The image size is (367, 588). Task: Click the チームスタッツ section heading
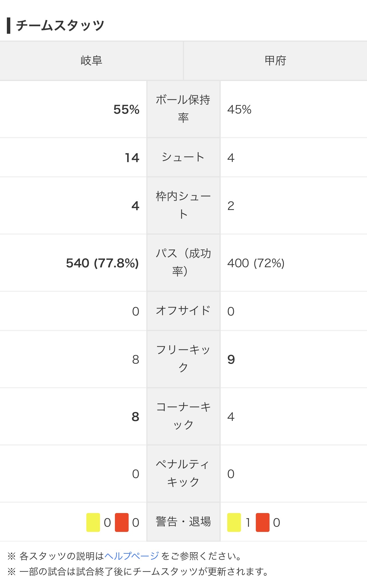60,26
